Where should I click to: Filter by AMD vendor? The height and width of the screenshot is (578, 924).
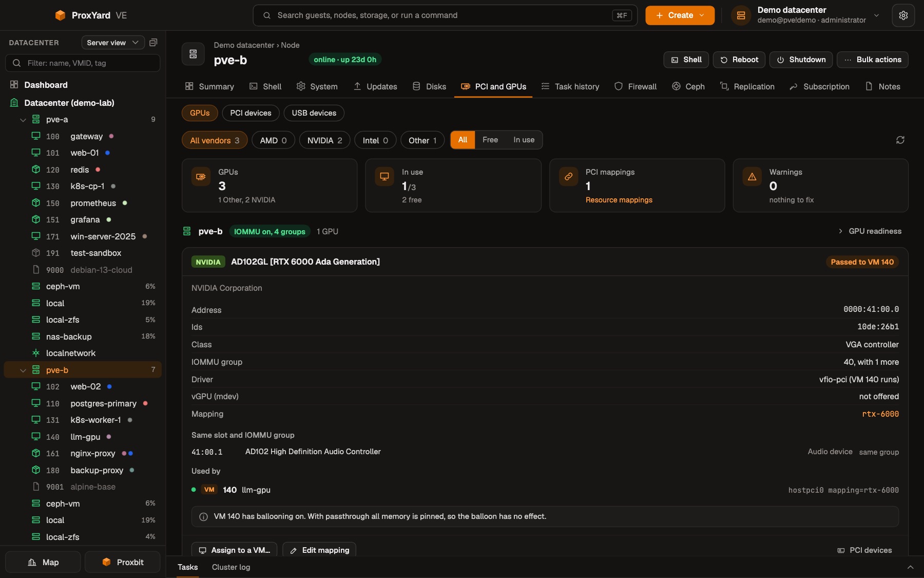273,140
